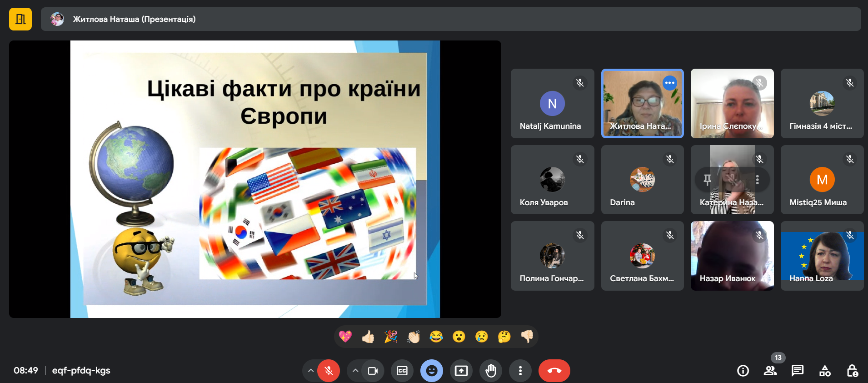Toggle closed captions
This screenshot has width=868, height=383.
coord(402,371)
